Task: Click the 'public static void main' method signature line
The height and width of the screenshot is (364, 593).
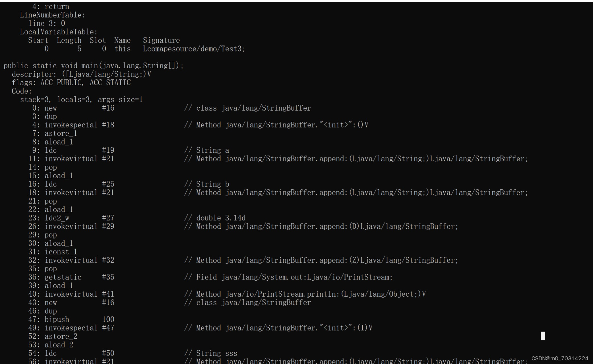Action: [93, 65]
